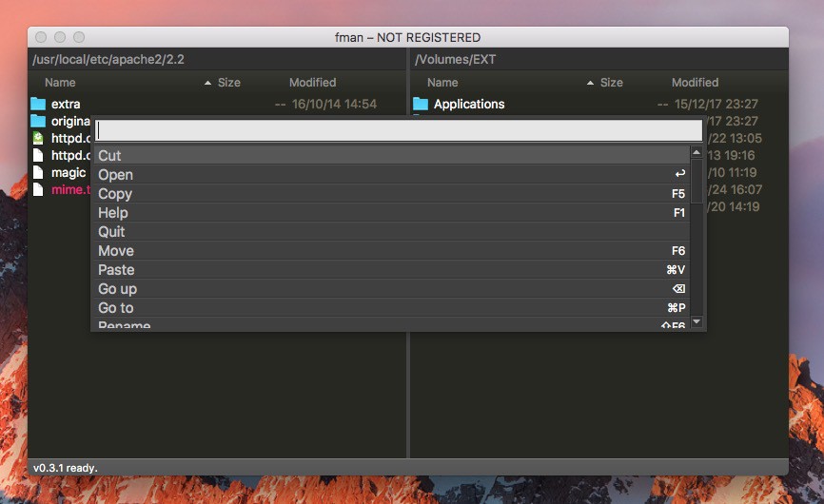The width and height of the screenshot is (824, 504).
Task: Click the pink mime file icon
Action: [38, 189]
